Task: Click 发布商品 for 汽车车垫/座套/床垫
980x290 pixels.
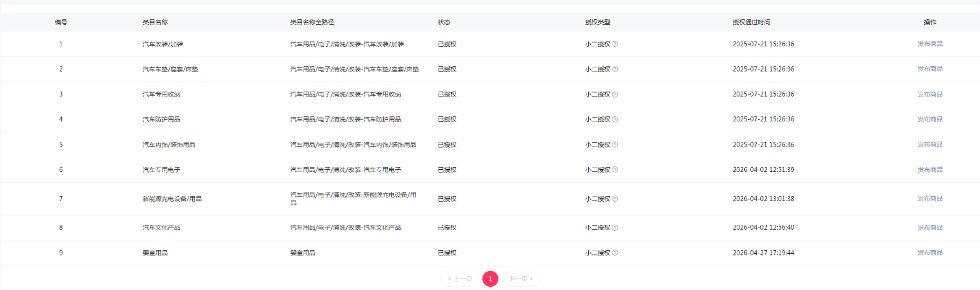Action: pos(930,69)
